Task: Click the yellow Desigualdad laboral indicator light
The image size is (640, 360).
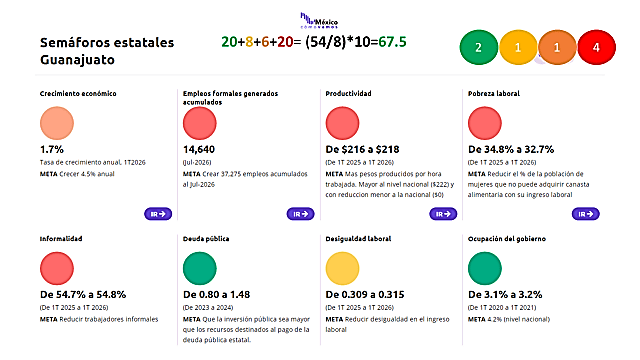Action: click(x=342, y=269)
